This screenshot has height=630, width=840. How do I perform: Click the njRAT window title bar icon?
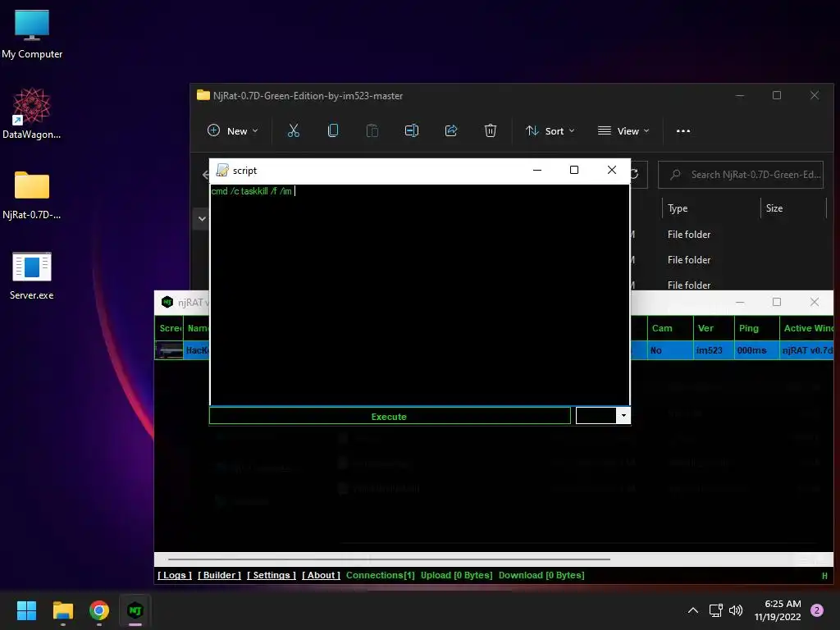(x=167, y=302)
